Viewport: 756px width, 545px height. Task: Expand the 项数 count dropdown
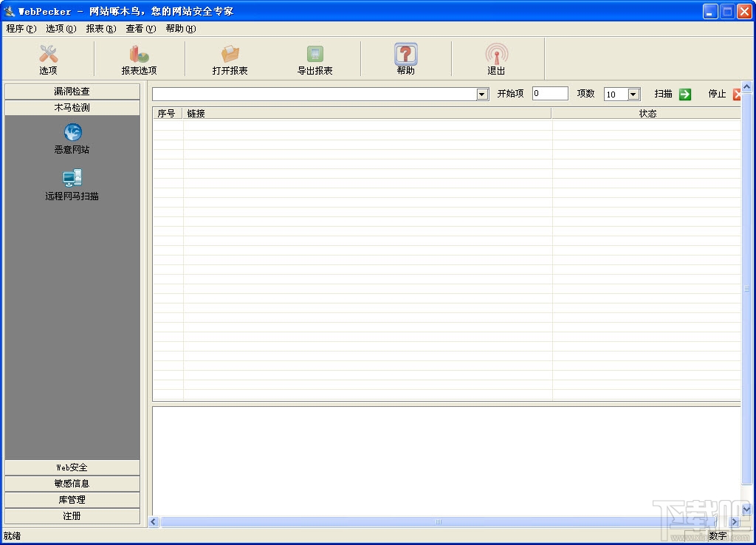tap(633, 94)
